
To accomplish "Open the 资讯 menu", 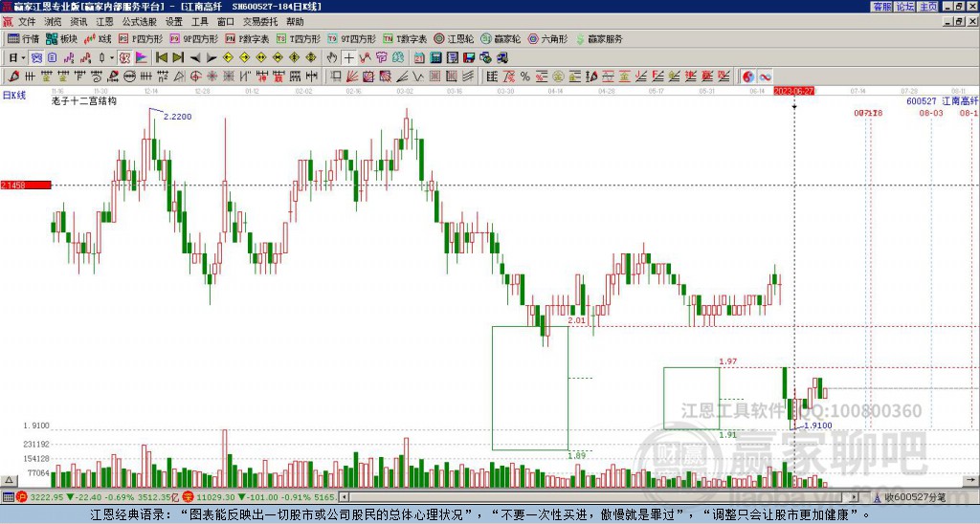I will coord(78,22).
